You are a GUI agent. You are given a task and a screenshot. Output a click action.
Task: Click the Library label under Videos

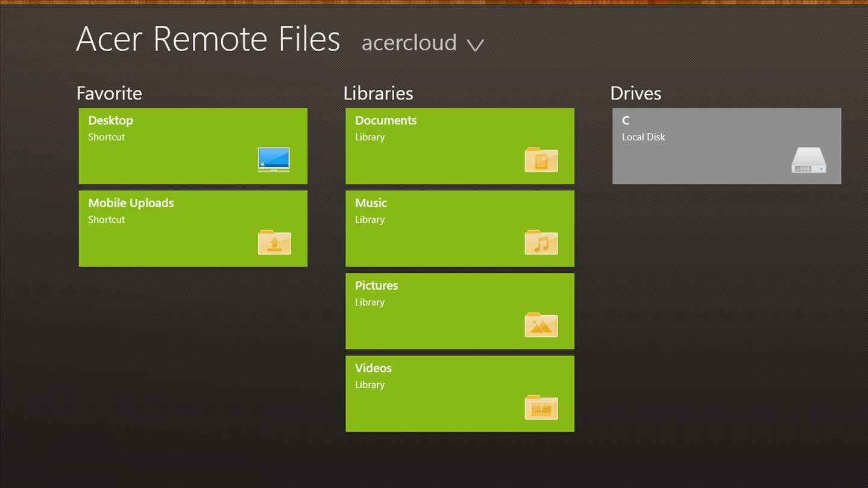[370, 384]
